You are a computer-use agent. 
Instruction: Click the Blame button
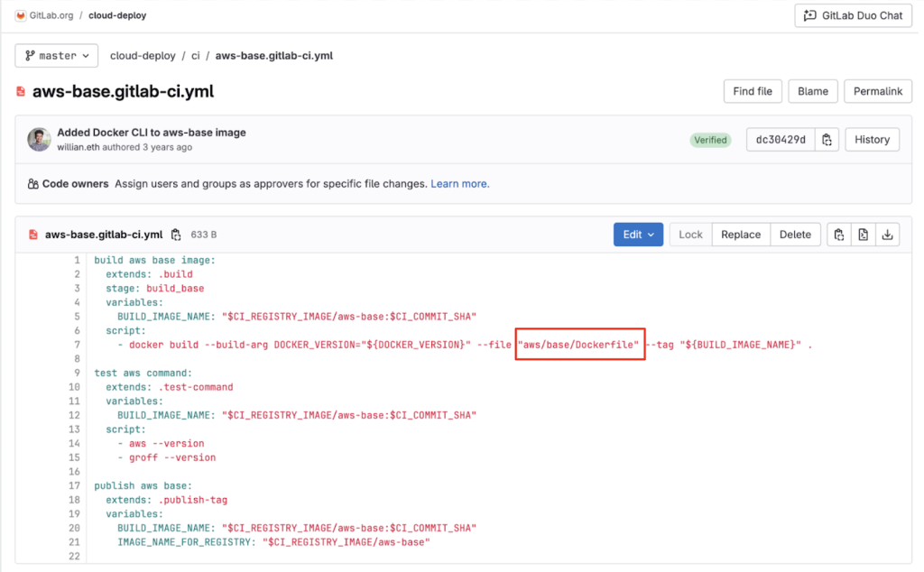812,91
